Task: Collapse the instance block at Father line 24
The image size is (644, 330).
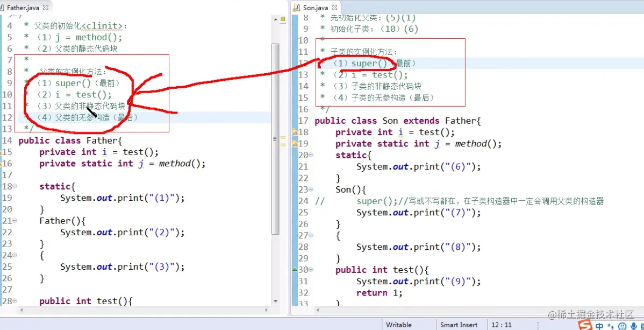Action: pos(15,256)
